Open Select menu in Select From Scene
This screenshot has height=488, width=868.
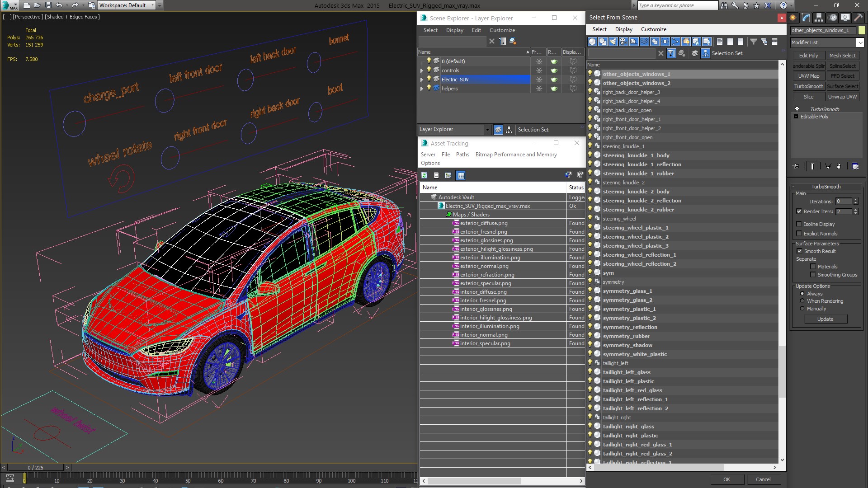599,29
